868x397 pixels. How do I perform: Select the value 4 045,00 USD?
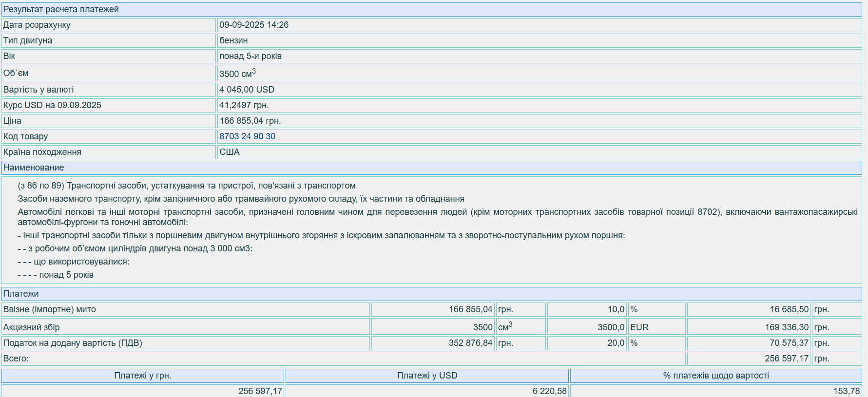pyautogui.click(x=247, y=90)
